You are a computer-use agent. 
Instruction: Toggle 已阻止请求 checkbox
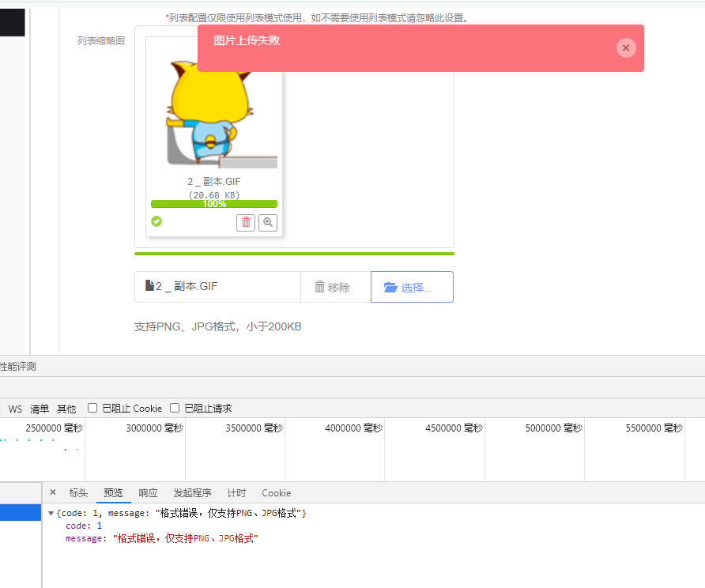click(175, 408)
